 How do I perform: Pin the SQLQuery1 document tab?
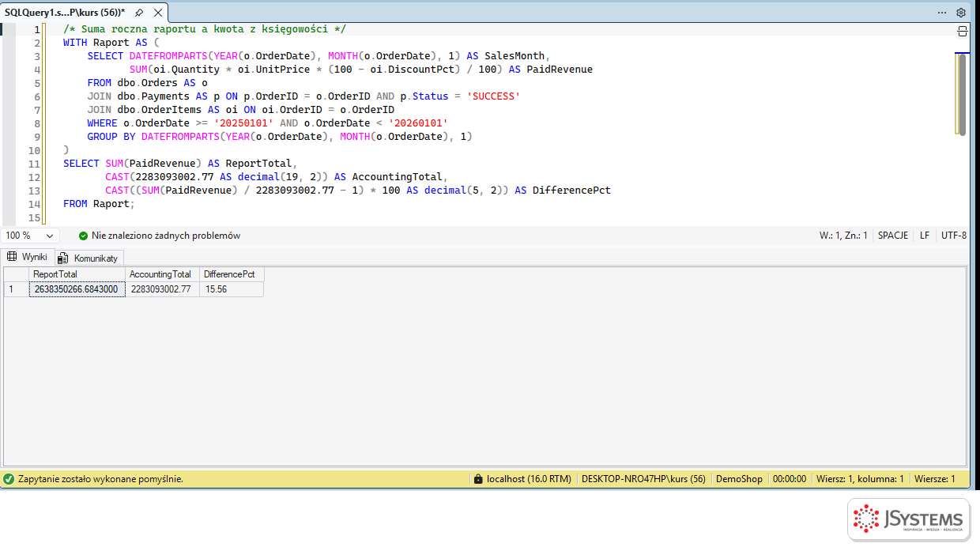click(x=139, y=13)
